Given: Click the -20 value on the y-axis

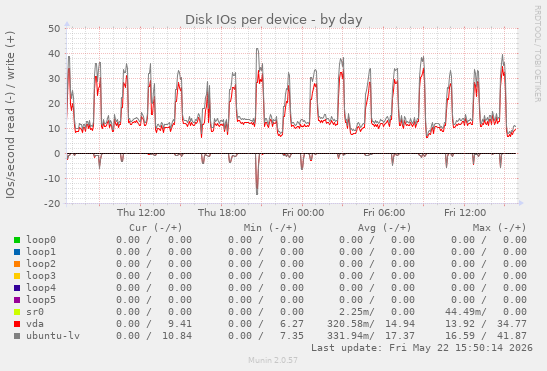Looking at the screenshot, I should point(52,203).
